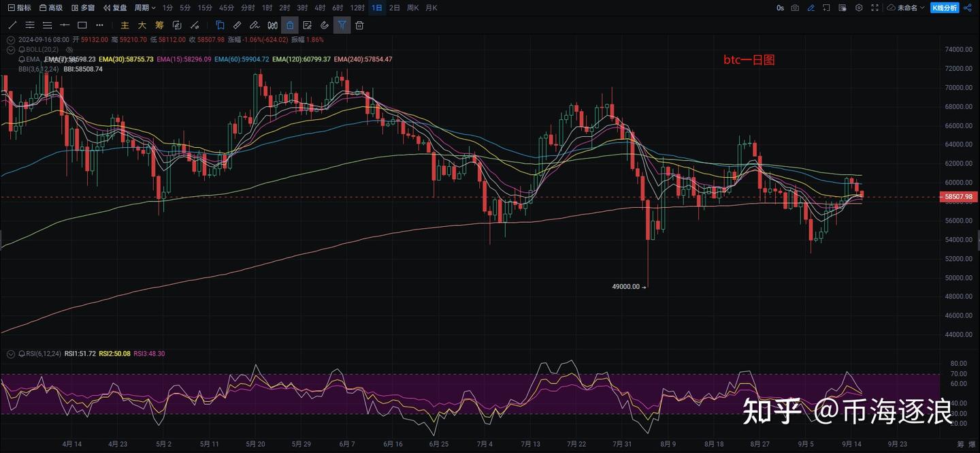Click the RSI alert bell icon
980x453 pixels.
click(22, 354)
